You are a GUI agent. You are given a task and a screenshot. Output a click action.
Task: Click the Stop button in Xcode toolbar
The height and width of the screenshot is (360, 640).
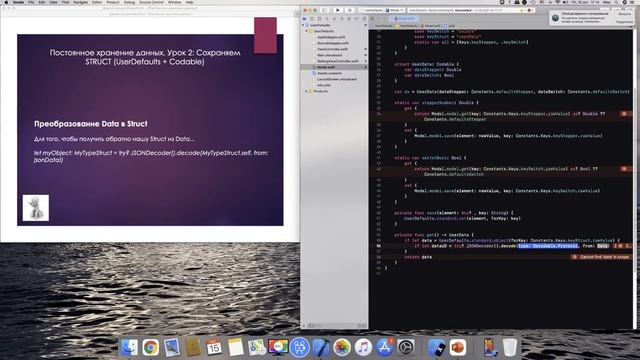coord(350,10)
